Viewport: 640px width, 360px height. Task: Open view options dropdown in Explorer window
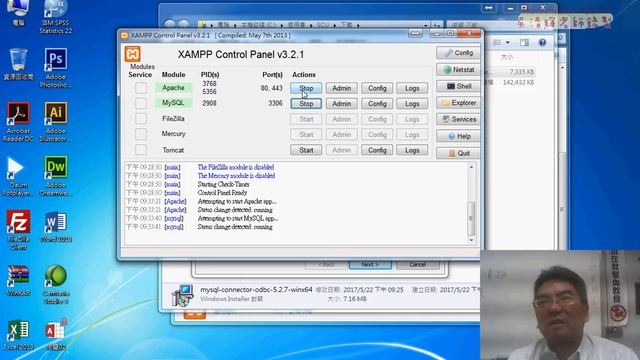[508, 42]
